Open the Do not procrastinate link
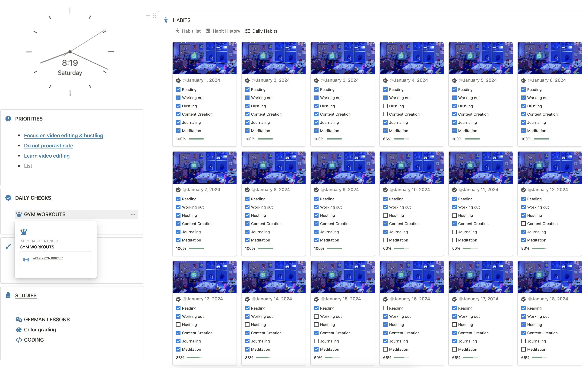This screenshot has width=588, height=368. (x=48, y=146)
